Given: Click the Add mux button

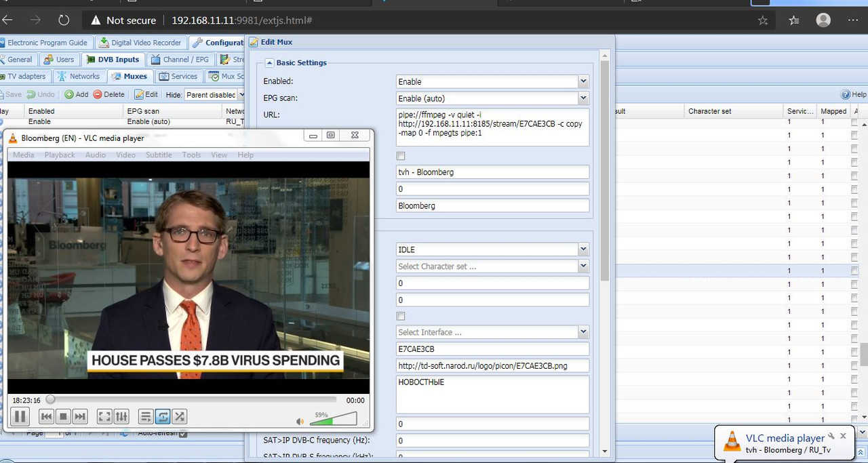Looking at the screenshot, I should pyautogui.click(x=77, y=94).
